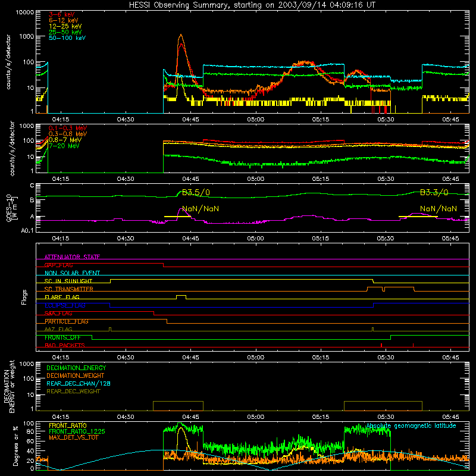
Task: Click the ECLIPSE_FLAG label
Action: tap(65, 305)
